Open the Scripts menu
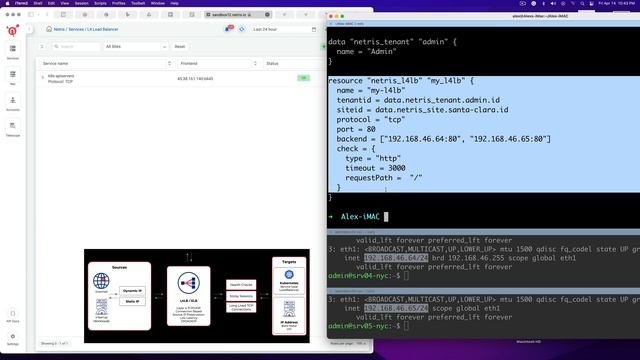Screen dimensions: 640x360 click(100, 3)
